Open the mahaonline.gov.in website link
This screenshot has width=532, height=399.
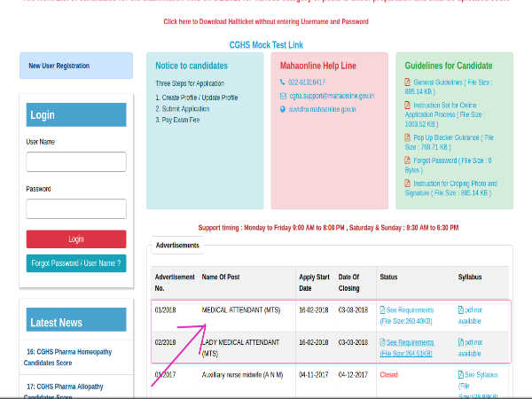click(x=323, y=109)
